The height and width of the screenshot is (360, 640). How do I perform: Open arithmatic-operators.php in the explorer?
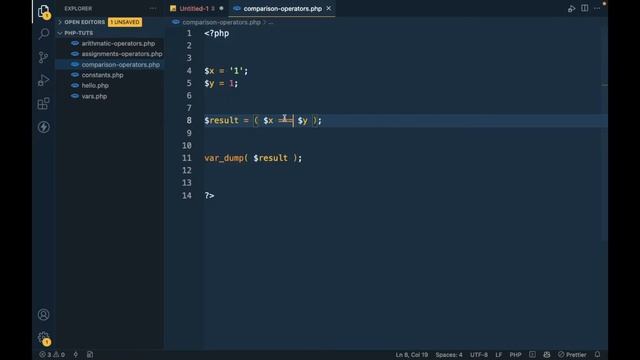pos(118,43)
